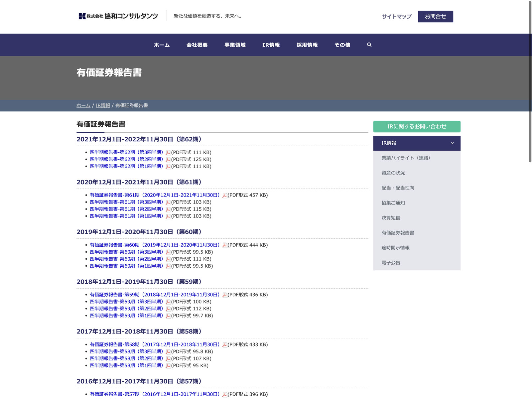Click PDF icon for 第59期 第2四半期 report
The height and width of the screenshot is (399, 532).
(x=168, y=309)
